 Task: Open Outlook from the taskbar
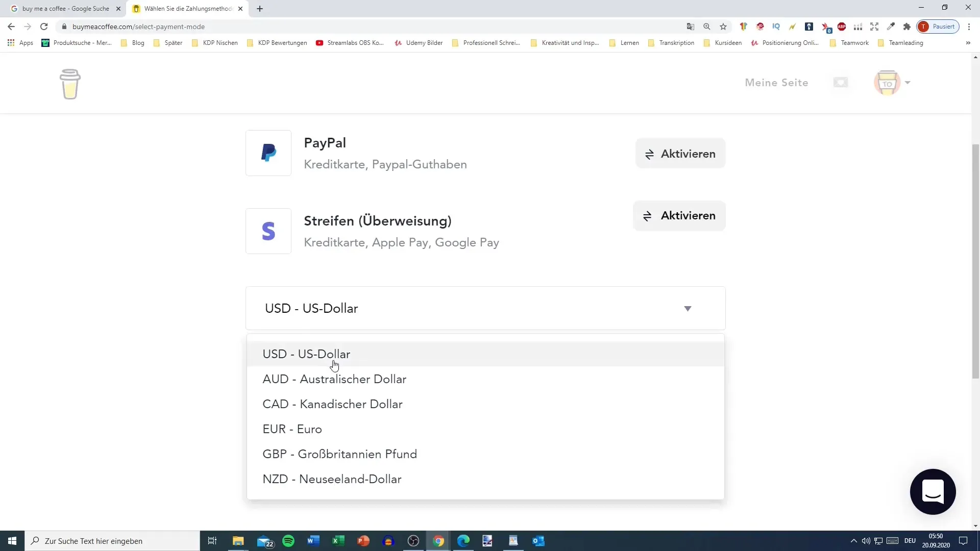pos(538,541)
